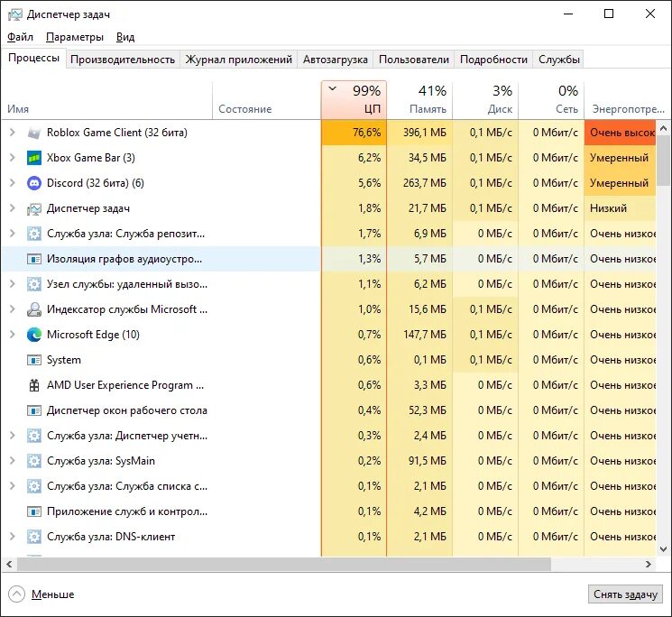Sort by the Имя column header

point(106,100)
